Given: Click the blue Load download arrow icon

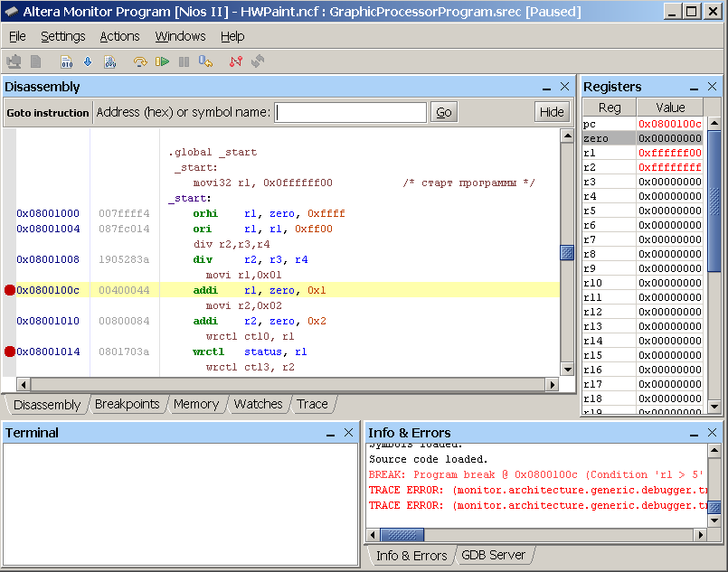Looking at the screenshot, I should (x=88, y=61).
